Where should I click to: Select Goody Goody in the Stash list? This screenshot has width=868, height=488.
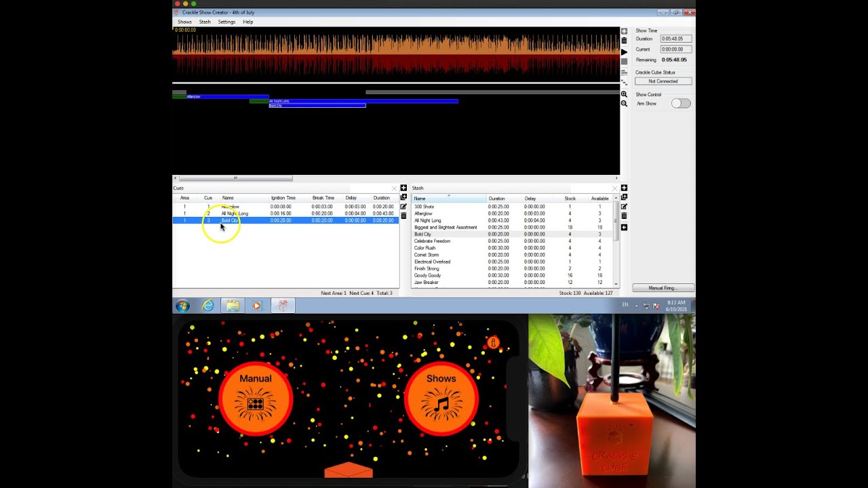[x=512, y=275]
